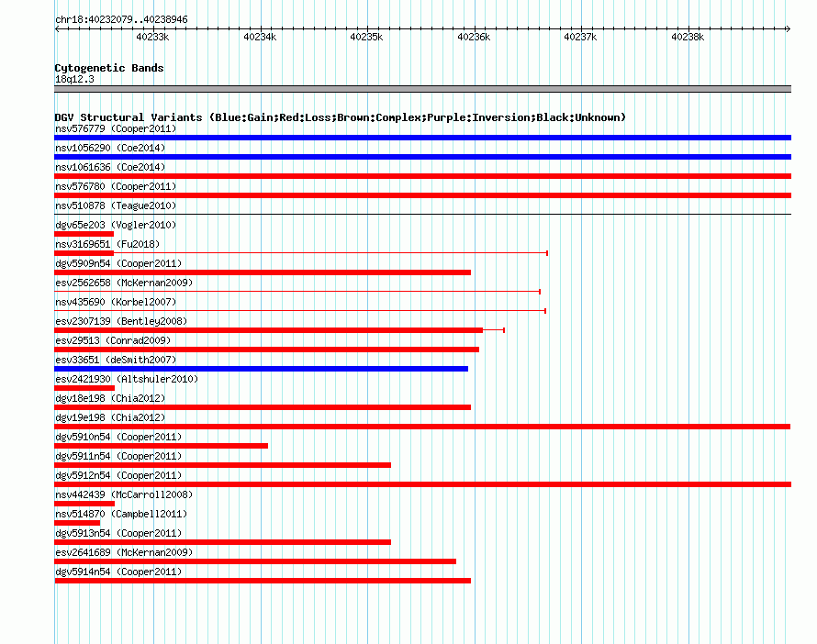Select the red bar under dgv18e198

pos(263,407)
